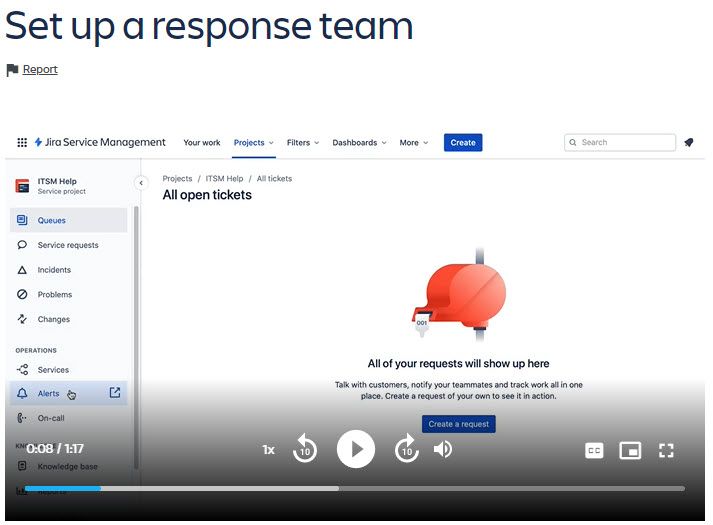Select the ITSM Help project name
Viewport: 713px width, 525px height.
click(x=57, y=181)
